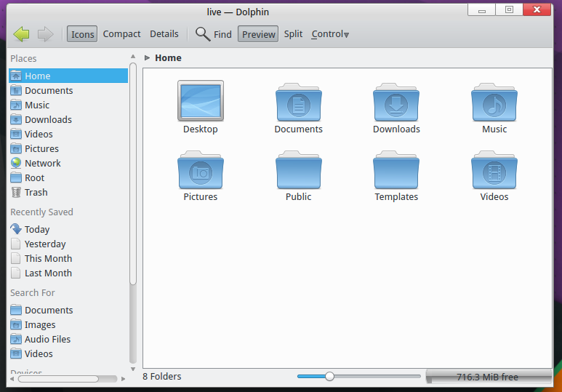This screenshot has width=562, height=392.
Task: Open the Templates folder icon
Action: click(x=396, y=171)
